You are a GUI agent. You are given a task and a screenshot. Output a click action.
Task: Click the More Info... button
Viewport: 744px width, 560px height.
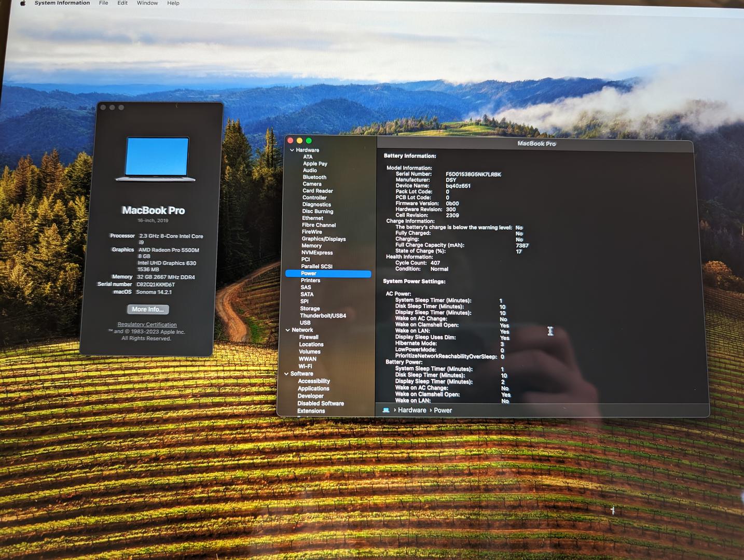[148, 310]
